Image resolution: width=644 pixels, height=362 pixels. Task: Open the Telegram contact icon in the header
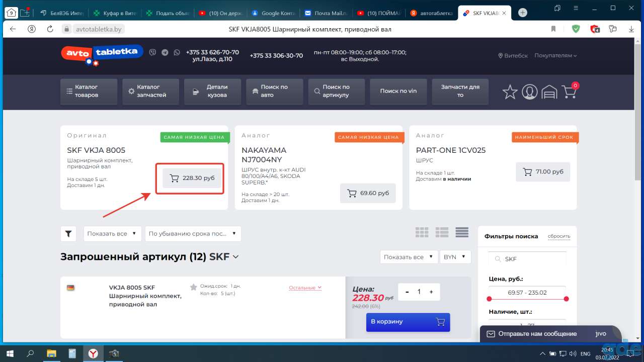pyautogui.click(x=165, y=52)
